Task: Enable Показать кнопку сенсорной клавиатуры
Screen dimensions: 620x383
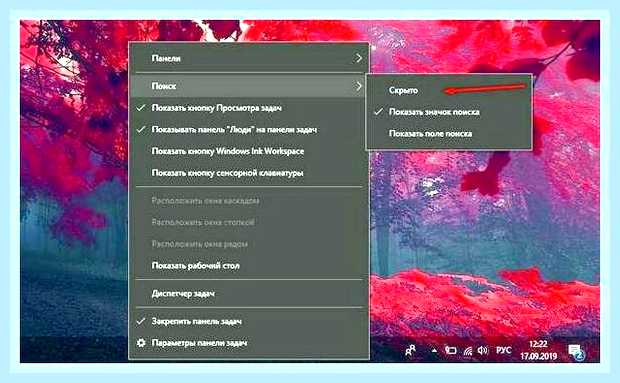Action: (x=249, y=173)
